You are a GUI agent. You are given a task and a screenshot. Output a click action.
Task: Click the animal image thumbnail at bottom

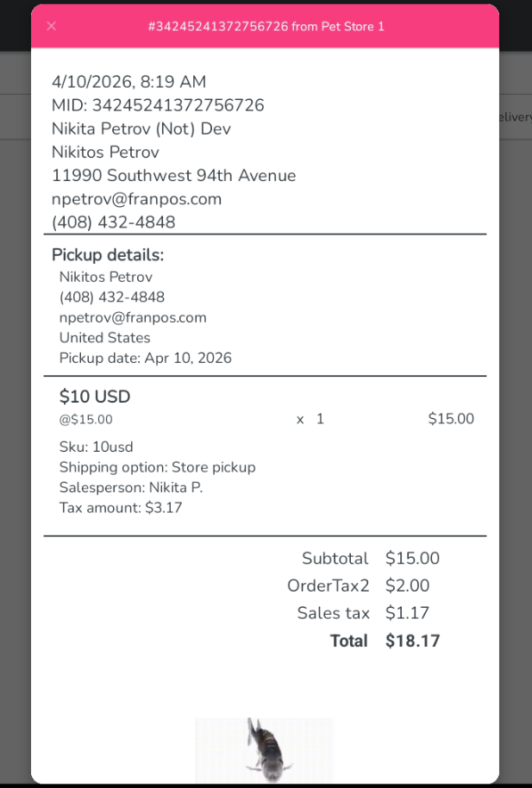pos(264,749)
